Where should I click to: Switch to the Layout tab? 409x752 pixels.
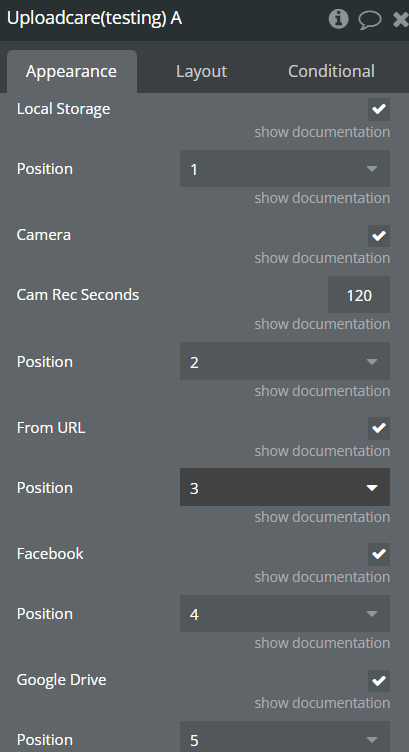[x=201, y=71]
